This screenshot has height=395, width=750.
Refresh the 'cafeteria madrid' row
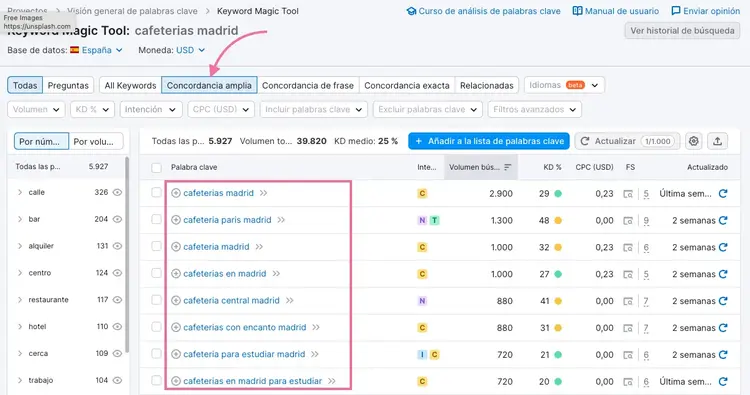tap(723, 247)
